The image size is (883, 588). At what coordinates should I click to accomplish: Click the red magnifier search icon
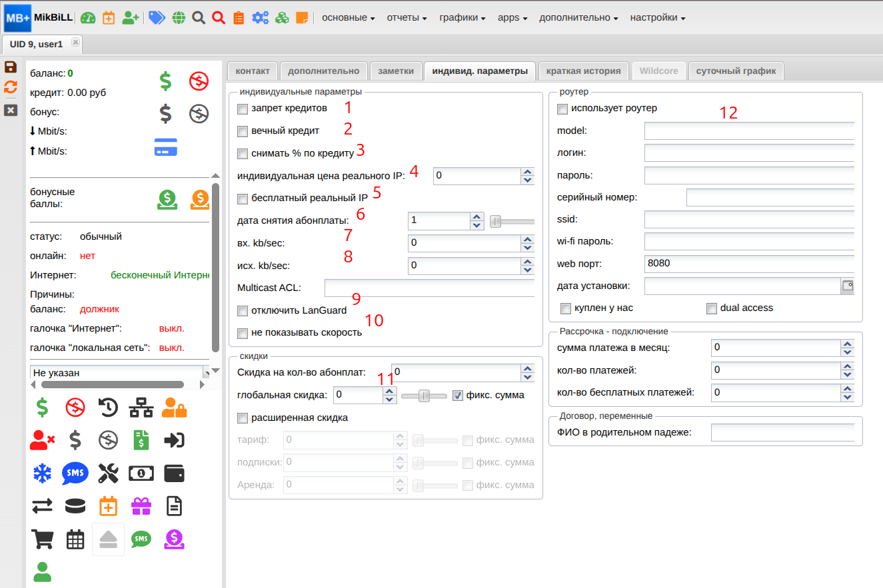coord(219,18)
